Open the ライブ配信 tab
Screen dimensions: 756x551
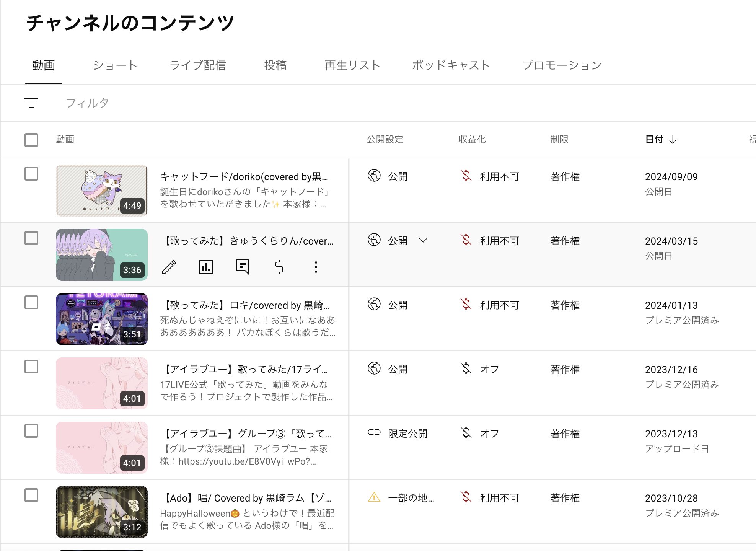coord(198,65)
